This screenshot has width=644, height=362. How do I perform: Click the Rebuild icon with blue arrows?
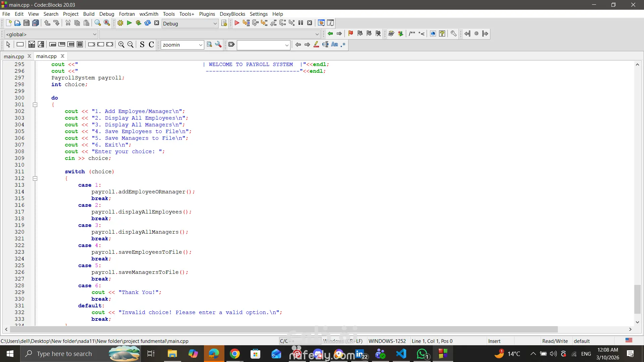[148, 23]
